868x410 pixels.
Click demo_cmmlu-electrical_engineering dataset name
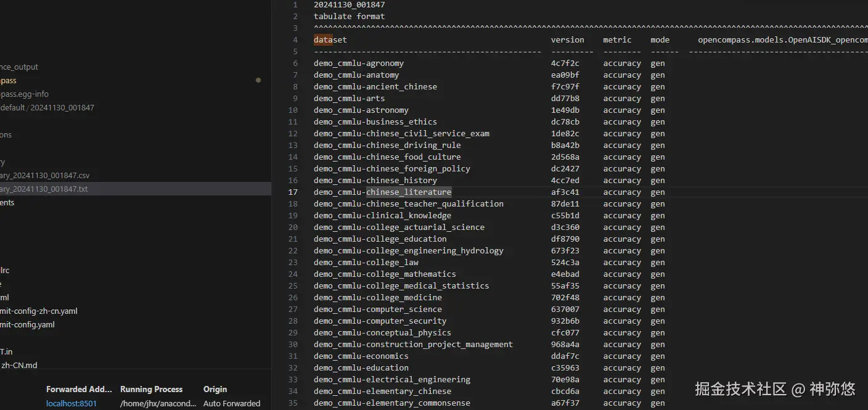[392, 379]
